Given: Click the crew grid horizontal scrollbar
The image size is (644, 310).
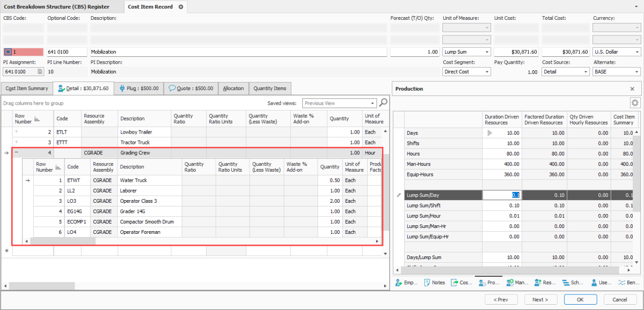Looking at the screenshot, I should (63, 241).
